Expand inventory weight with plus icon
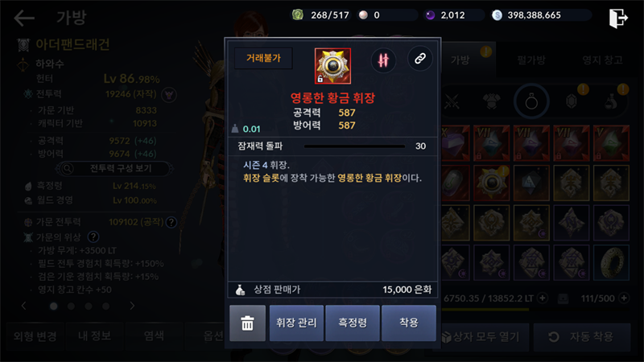Viewport: 644px width, 362px height. click(x=542, y=298)
